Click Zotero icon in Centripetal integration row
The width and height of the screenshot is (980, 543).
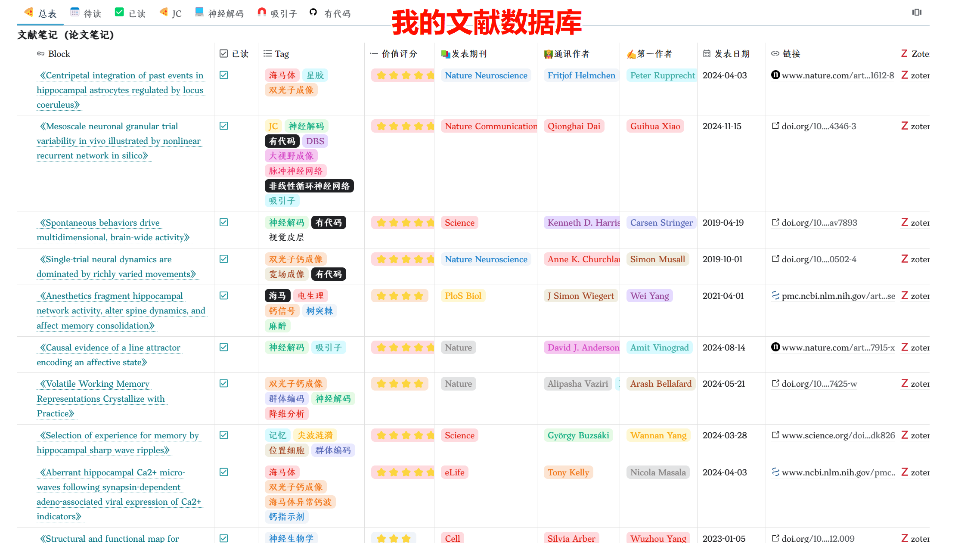tap(905, 75)
